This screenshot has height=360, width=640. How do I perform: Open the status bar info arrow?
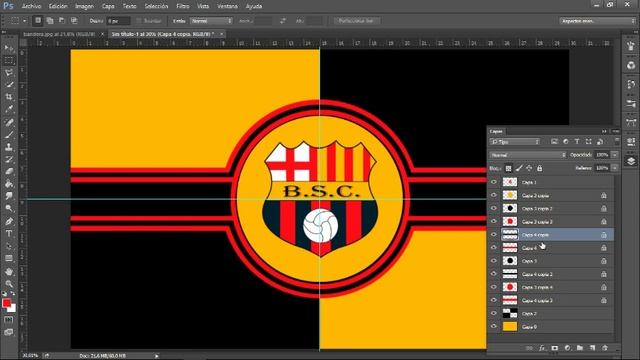pos(156,356)
